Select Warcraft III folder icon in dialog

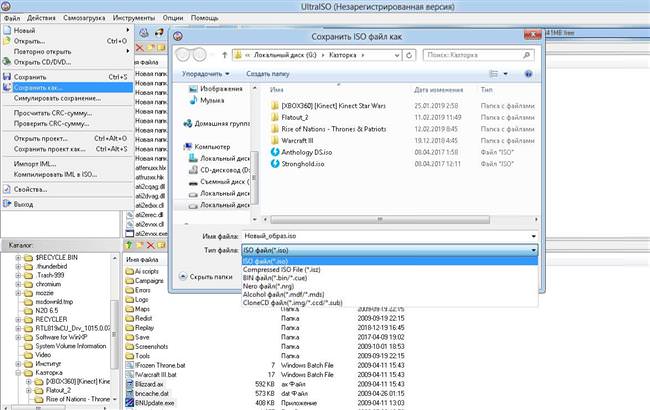coord(274,141)
